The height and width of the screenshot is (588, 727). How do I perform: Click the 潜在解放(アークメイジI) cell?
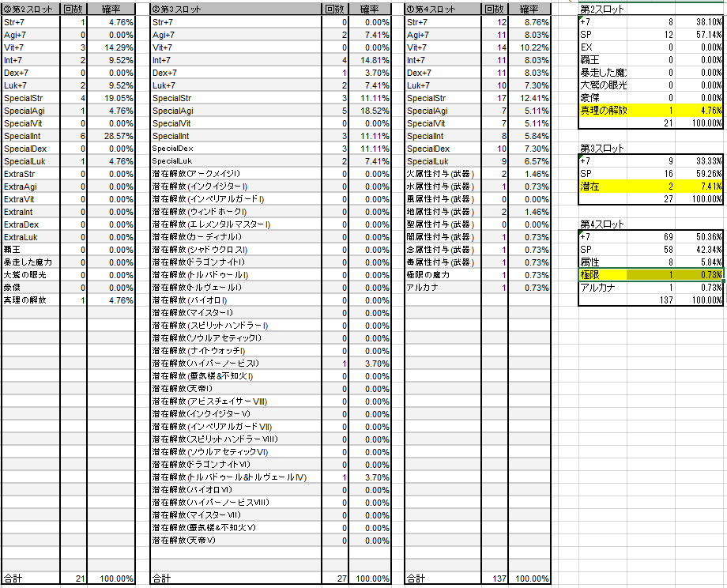pos(235,174)
